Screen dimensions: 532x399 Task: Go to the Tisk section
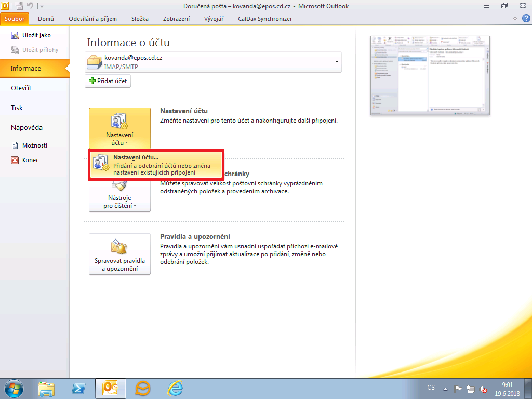point(17,108)
